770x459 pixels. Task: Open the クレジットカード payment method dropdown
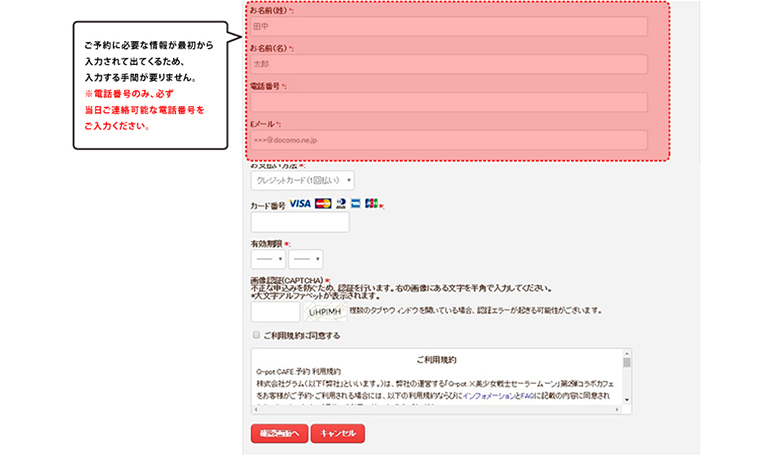302,180
